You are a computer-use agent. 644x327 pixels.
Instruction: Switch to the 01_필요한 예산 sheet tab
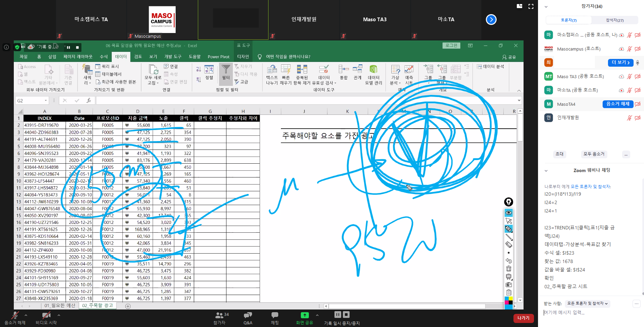click(x=60, y=305)
